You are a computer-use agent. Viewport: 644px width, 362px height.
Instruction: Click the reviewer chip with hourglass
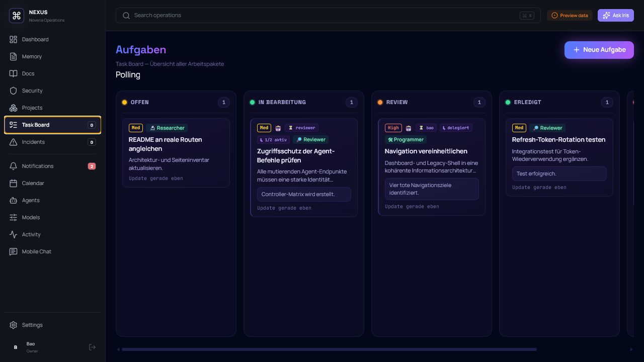[x=302, y=128]
